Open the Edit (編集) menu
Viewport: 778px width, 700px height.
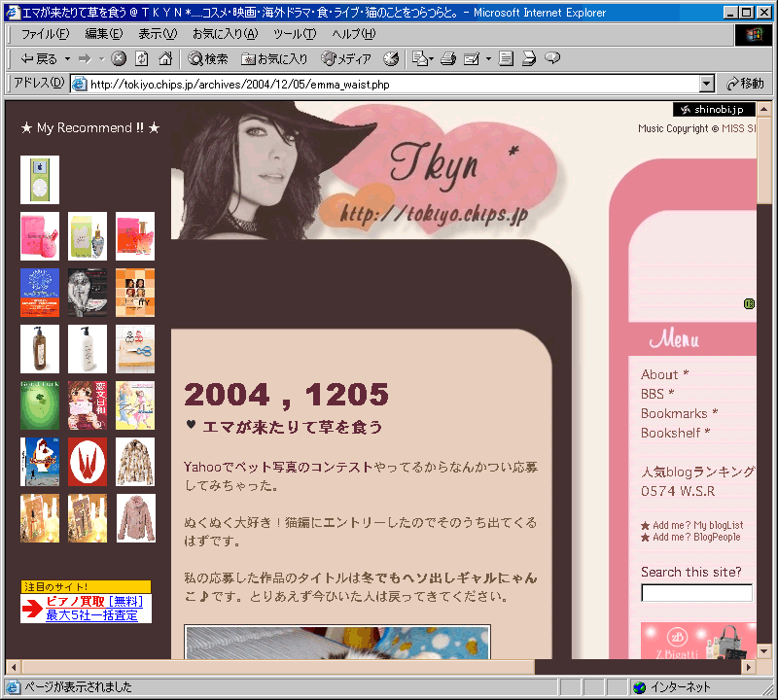(x=104, y=34)
